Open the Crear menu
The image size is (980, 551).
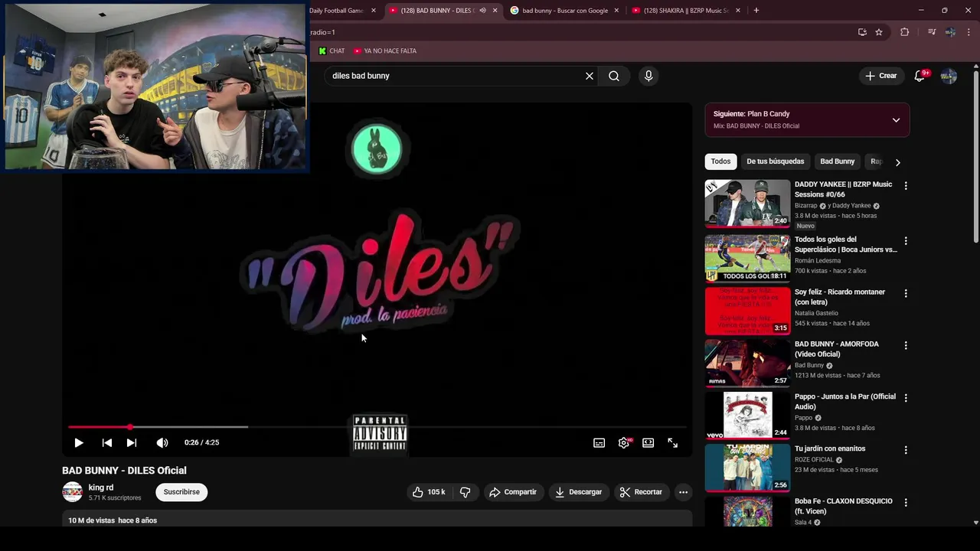coord(880,76)
